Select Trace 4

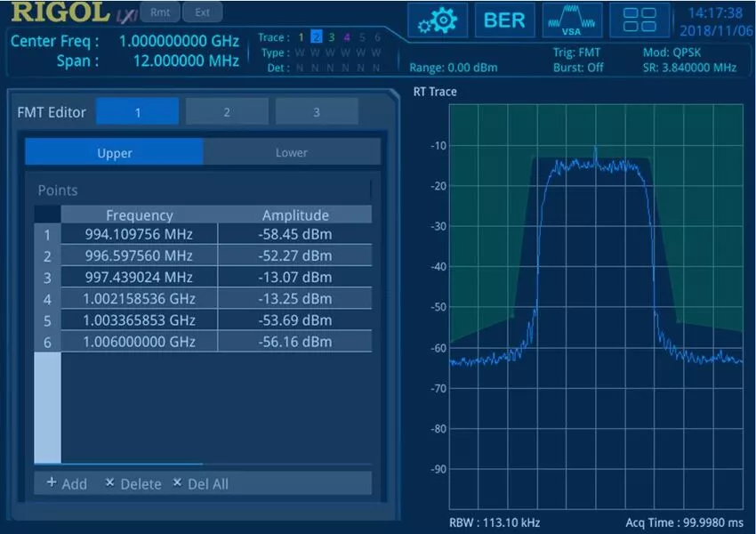click(x=347, y=37)
